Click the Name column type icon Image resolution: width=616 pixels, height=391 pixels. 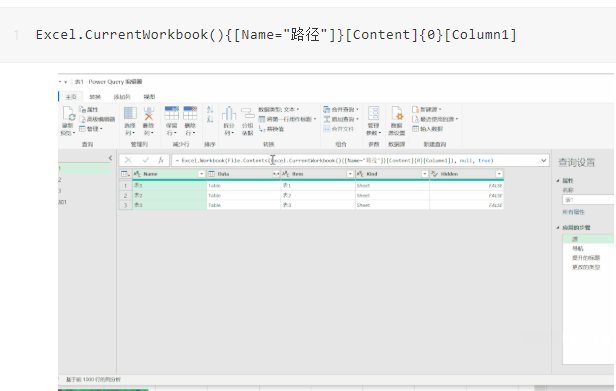click(137, 174)
